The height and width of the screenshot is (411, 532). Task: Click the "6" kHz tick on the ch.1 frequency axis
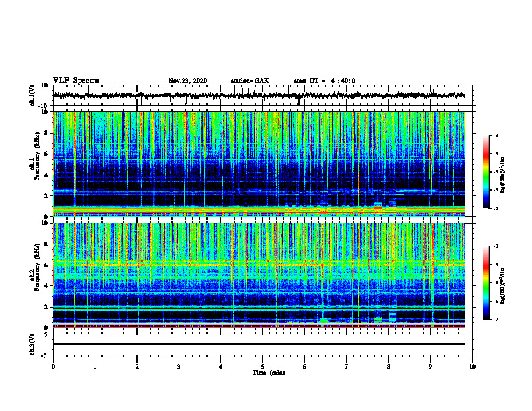pos(46,154)
